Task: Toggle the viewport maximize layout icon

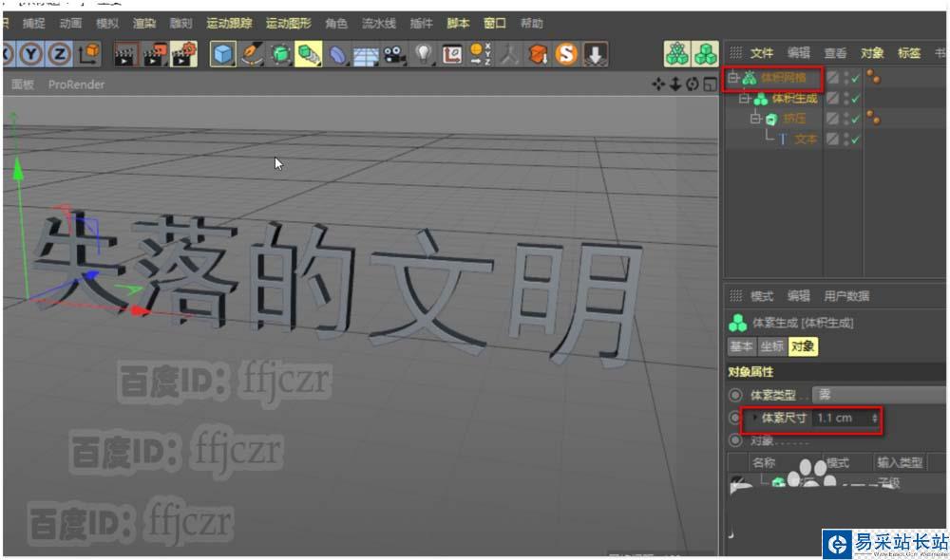Action: click(710, 84)
